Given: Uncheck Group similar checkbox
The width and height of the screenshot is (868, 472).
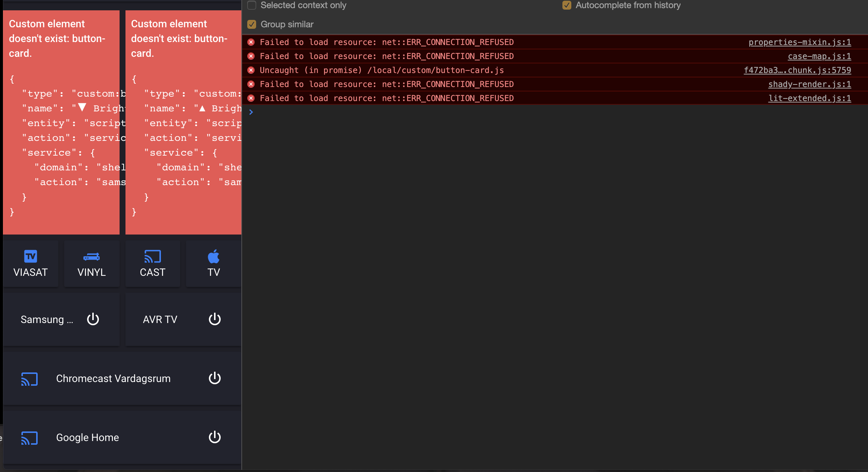Looking at the screenshot, I should pos(252,24).
